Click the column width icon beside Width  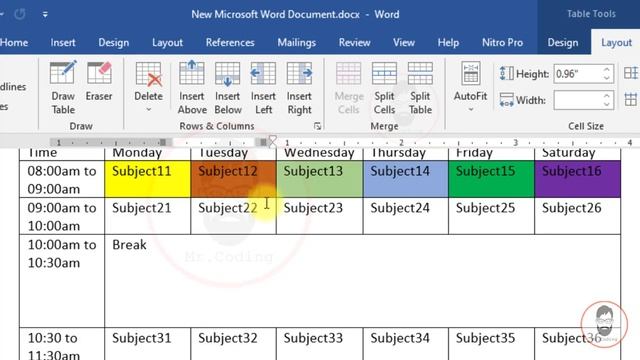coord(506,100)
